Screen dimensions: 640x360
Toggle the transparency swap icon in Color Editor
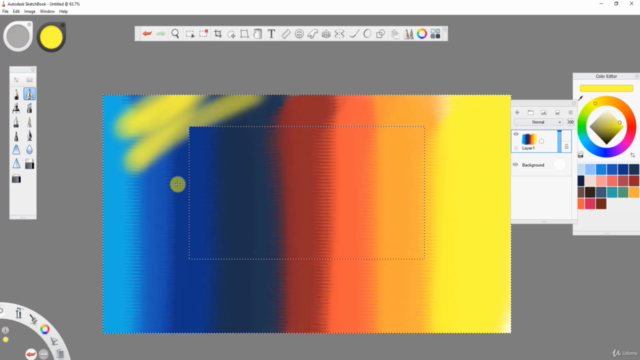pos(632,155)
